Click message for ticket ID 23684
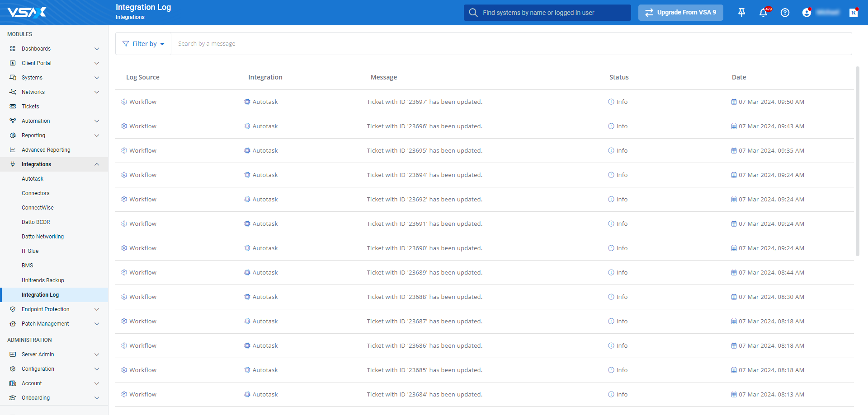This screenshot has width=868, height=415. point(425,395)
